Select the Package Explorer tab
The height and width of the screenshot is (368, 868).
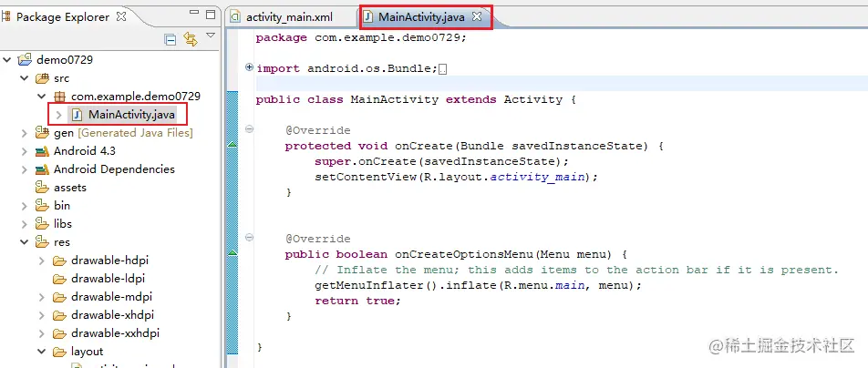(x=63, y=16)
